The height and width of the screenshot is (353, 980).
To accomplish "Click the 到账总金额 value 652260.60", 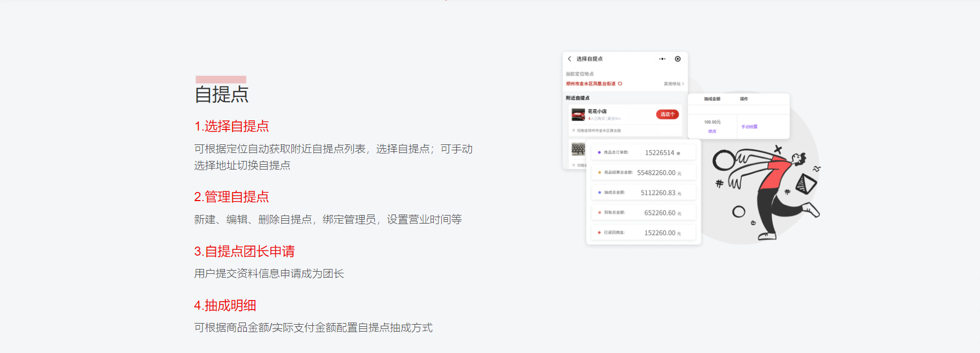I will coord(660,213).
